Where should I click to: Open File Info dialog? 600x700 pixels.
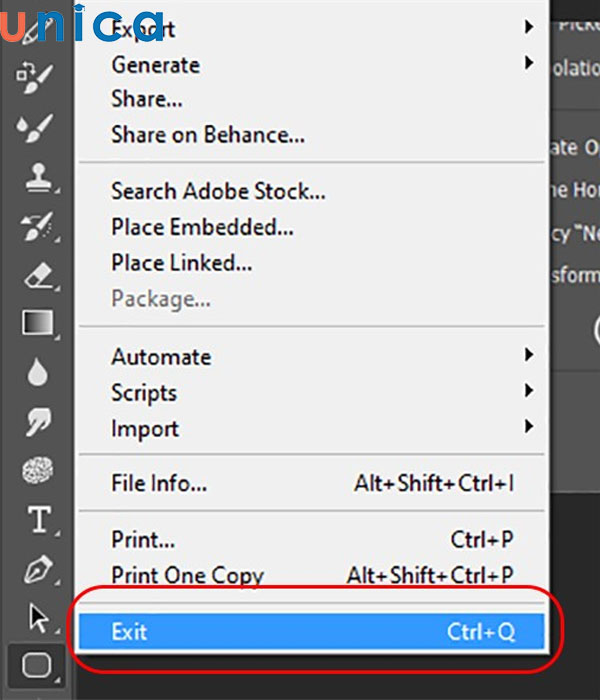point(159,484)
